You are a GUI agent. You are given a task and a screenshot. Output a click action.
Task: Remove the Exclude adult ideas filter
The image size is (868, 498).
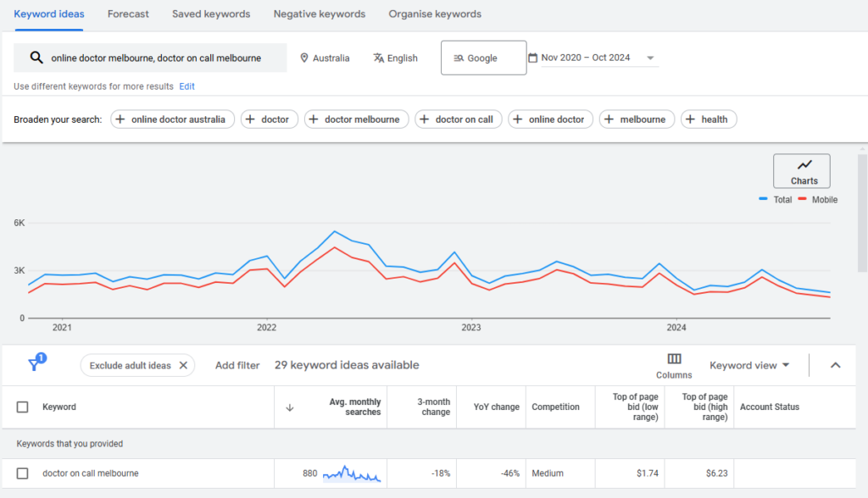[183, 365]
